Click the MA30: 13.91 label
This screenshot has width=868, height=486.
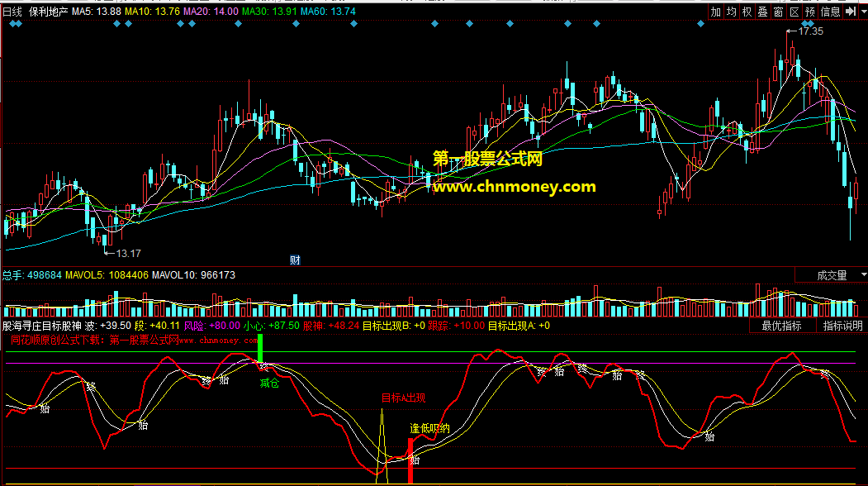point(269,12)
